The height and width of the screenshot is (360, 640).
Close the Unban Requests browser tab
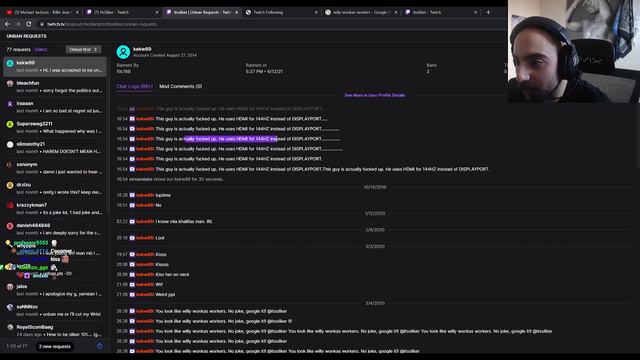[x=236, y=12]
